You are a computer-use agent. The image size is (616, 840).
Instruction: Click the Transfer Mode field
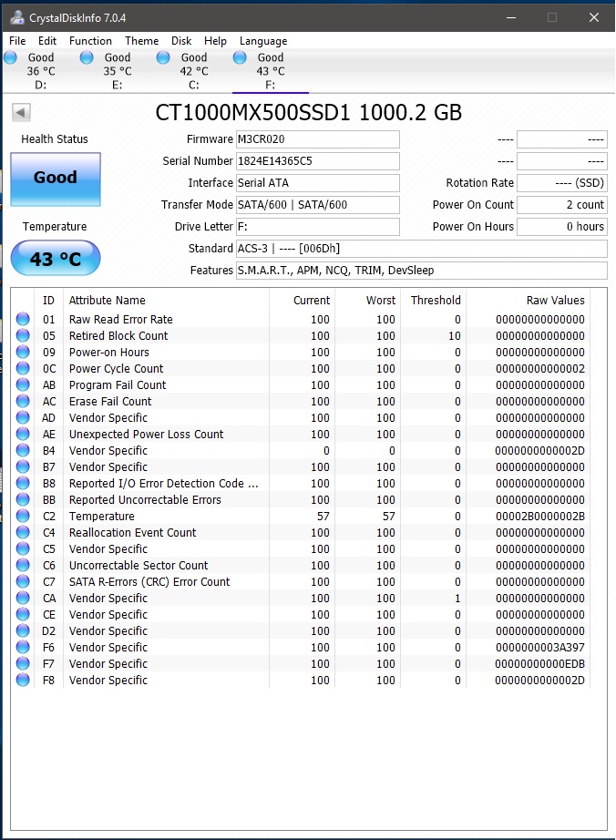318,205
